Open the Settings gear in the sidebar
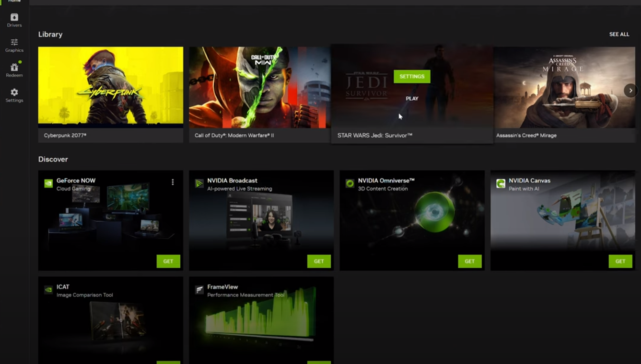The height and width of the screenshot is (364, 641). point(14,95)
